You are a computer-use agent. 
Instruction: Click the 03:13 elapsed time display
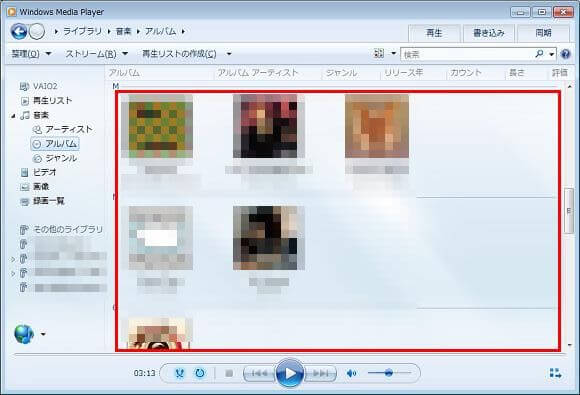tap(145, 373)
